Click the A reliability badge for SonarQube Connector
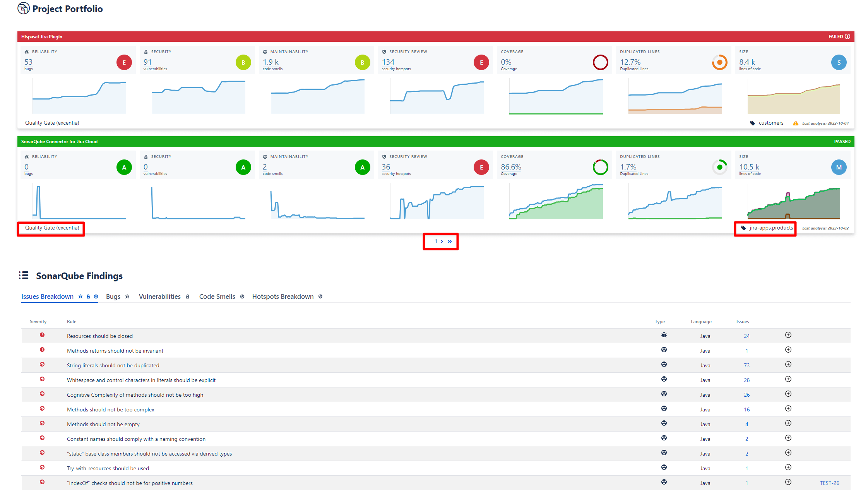The height and width of the screenshot is (490, 868). [124, 167]
